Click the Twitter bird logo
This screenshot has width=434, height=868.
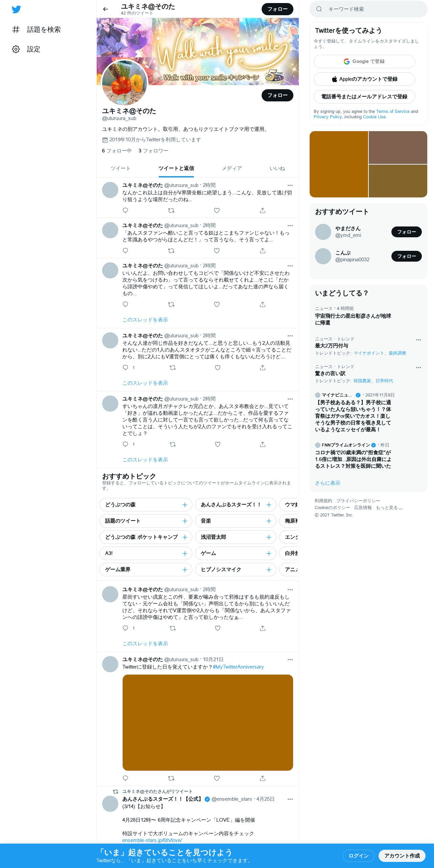pyautogui.click(x=16, y=9)
